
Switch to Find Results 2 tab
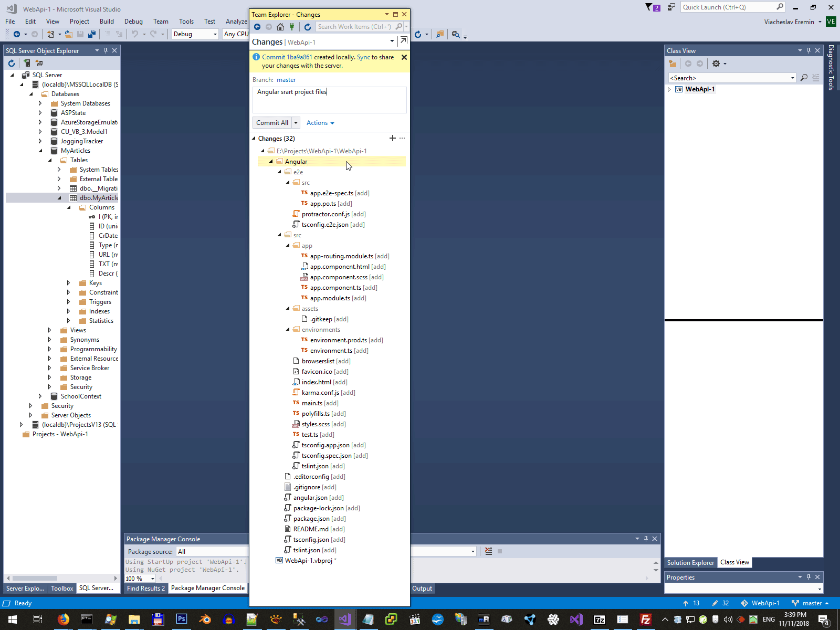click(x=145, y=589)
